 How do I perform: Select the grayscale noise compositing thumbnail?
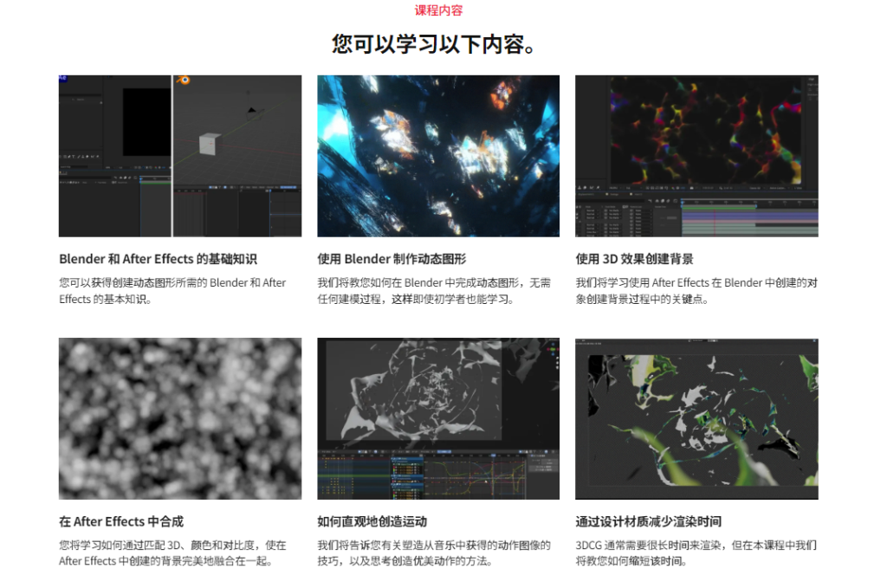tap(180, 418)
